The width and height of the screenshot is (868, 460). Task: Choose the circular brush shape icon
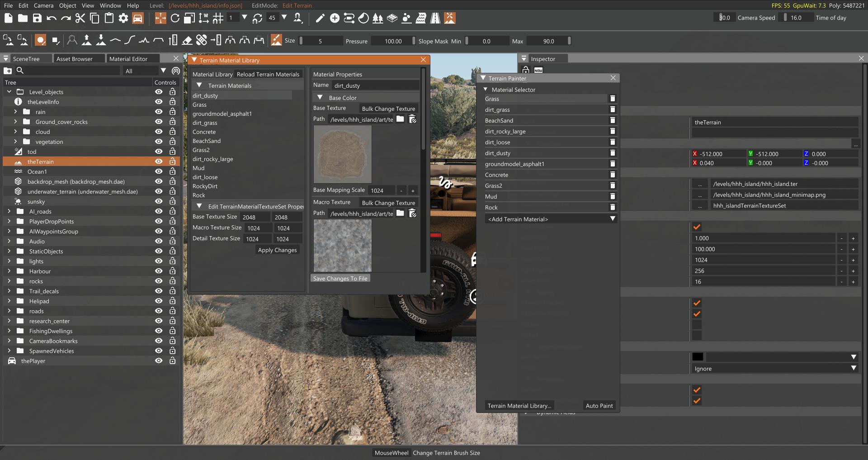41,40
